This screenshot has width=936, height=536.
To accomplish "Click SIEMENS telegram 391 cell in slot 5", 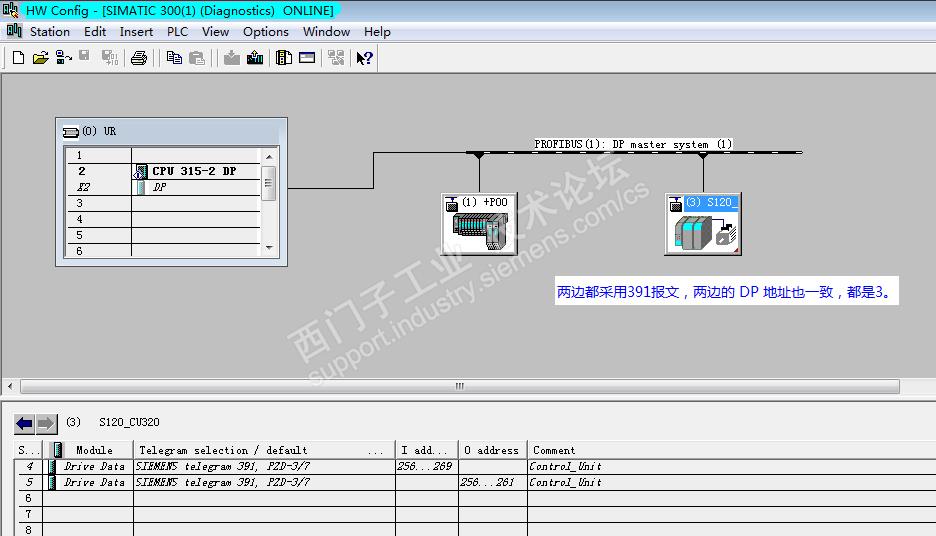I will pyautogui.click(x=264, y=482).
